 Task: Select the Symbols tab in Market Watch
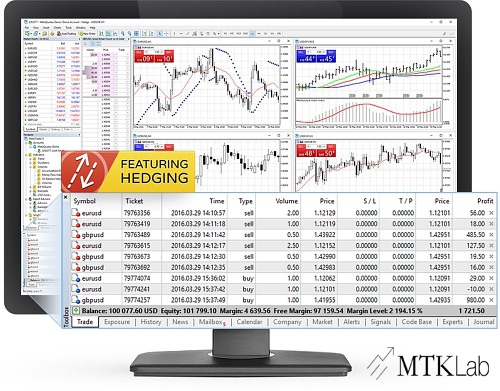tap(30, 129)
